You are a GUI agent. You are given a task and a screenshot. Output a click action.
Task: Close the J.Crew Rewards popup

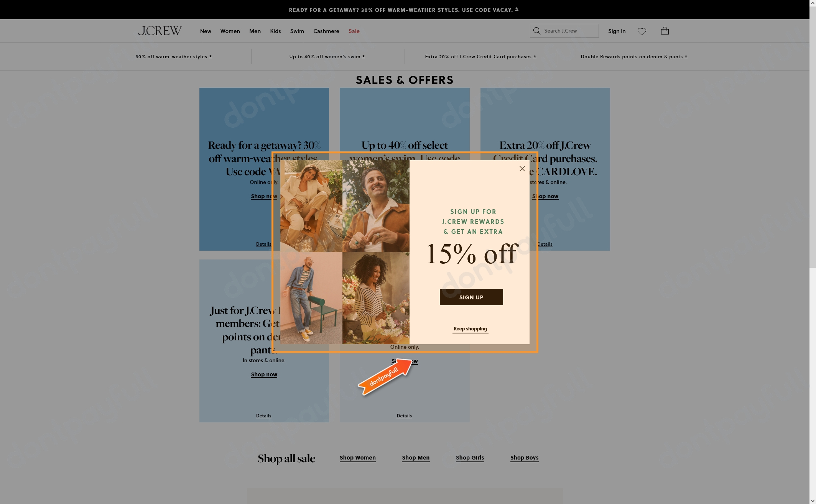[522, 169]
